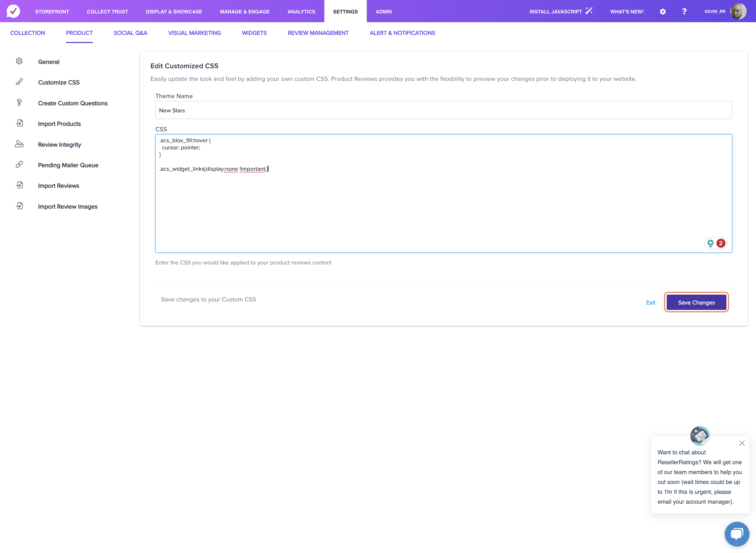The height and width of the screenshot is (553, 756).
Task: Switch to the Alert & Notifications tab
Action: tap(402, 33)
